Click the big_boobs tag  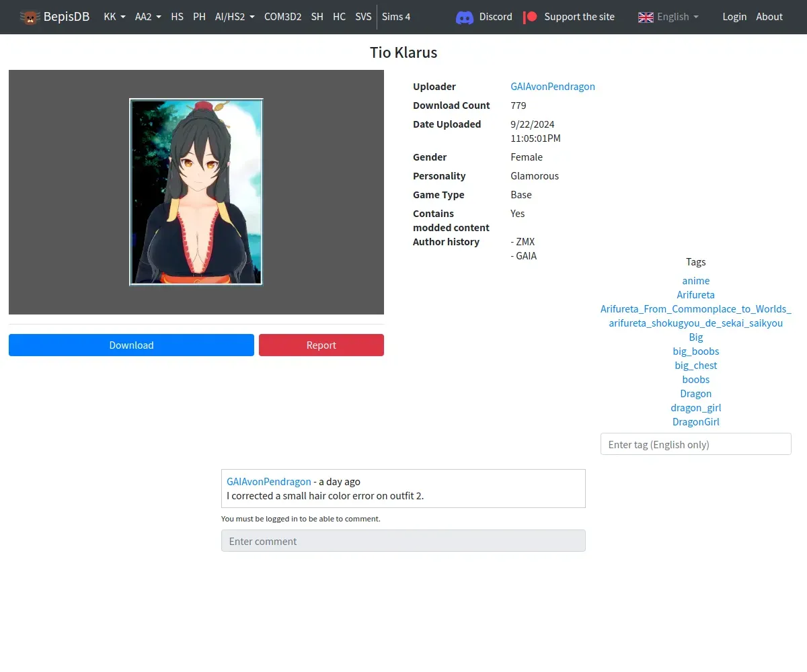pos(696,351)
